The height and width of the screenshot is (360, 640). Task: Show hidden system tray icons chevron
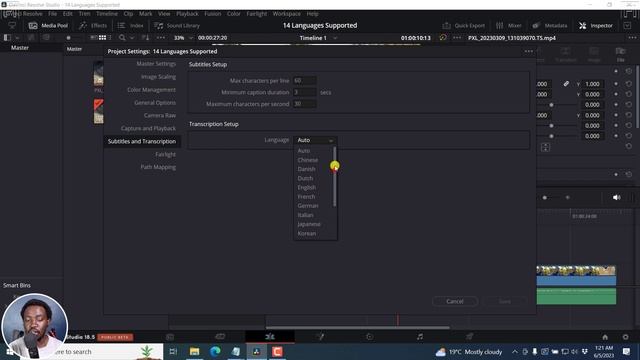(x=515, y=351)
